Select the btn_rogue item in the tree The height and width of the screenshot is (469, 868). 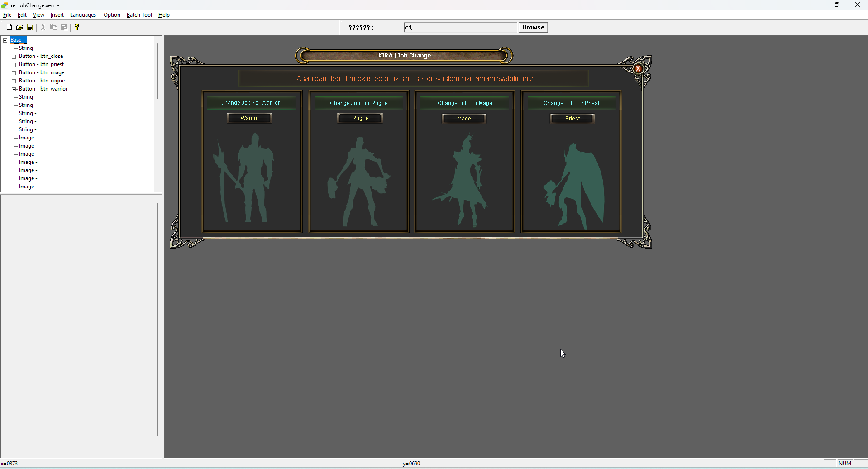point(42,81)
